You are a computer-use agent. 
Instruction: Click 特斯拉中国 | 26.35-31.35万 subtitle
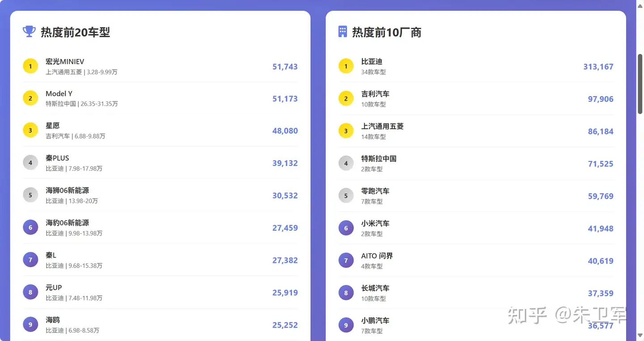82,104
